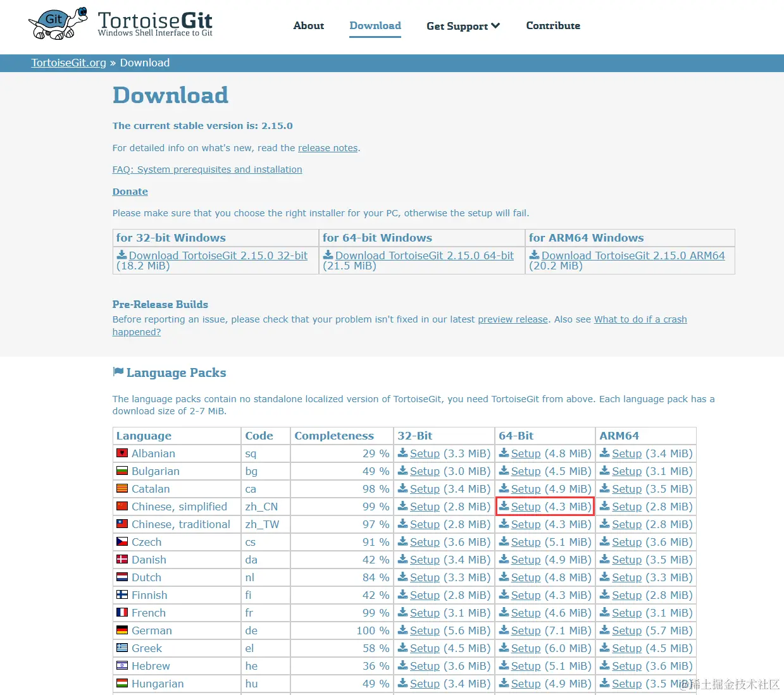Expand the Get Support dropdown menu
The width and height of the screenshot is (784, 695).
(463, 26)
